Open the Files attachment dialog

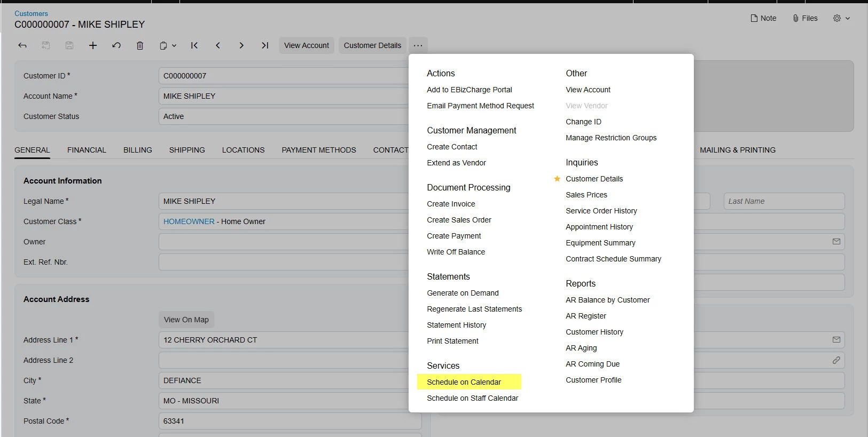pos(805,18)
